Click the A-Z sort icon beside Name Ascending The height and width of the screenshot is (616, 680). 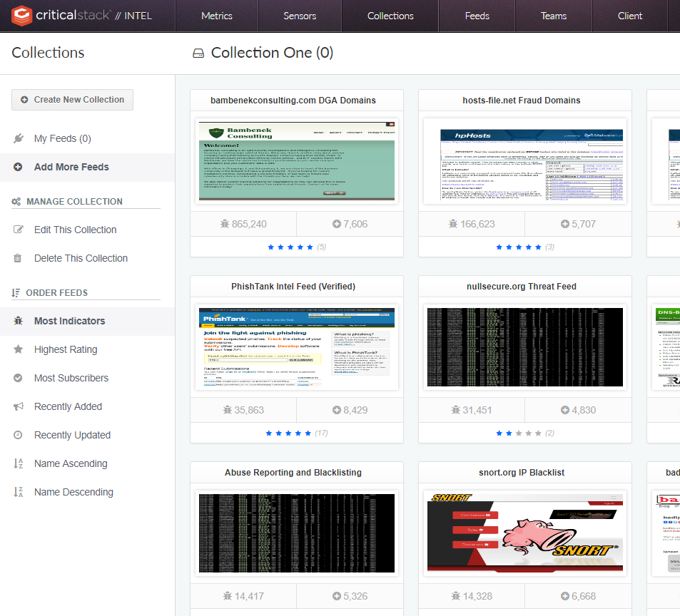(x=19, y=463)
